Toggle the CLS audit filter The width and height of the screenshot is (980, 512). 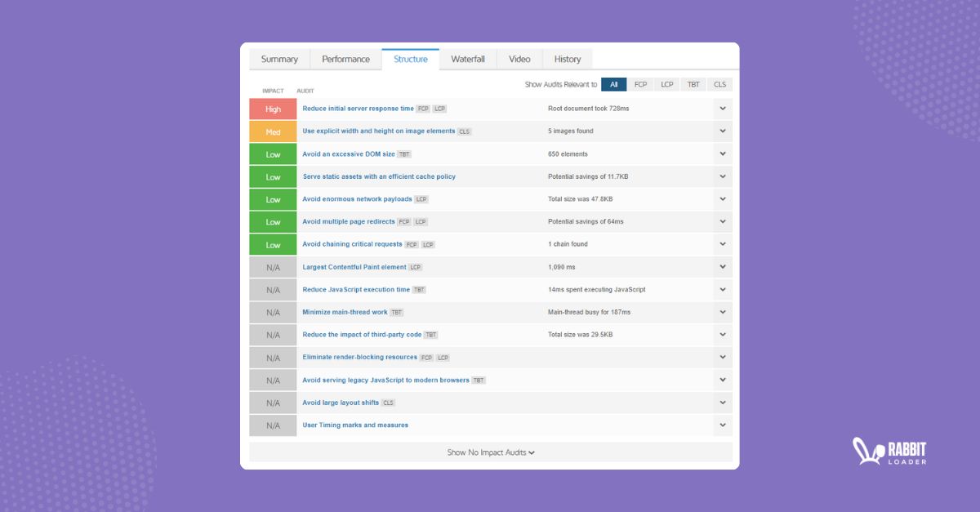click(719, 84)
